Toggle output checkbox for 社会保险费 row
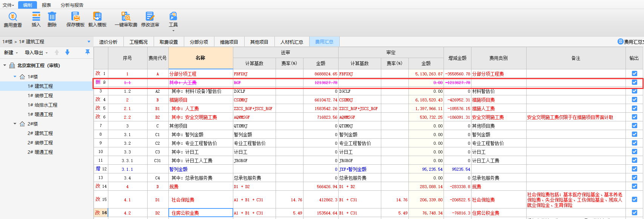644x219 pixels. (634, 199)
